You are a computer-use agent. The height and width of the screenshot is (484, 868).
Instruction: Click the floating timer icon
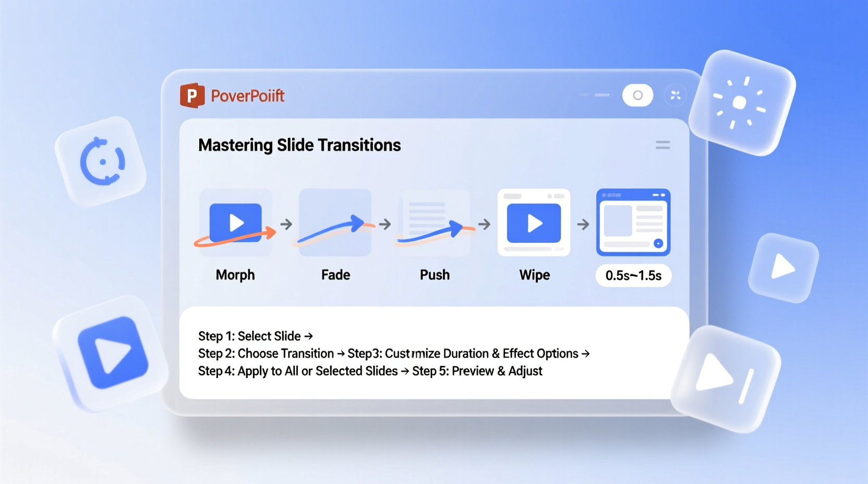103,161
